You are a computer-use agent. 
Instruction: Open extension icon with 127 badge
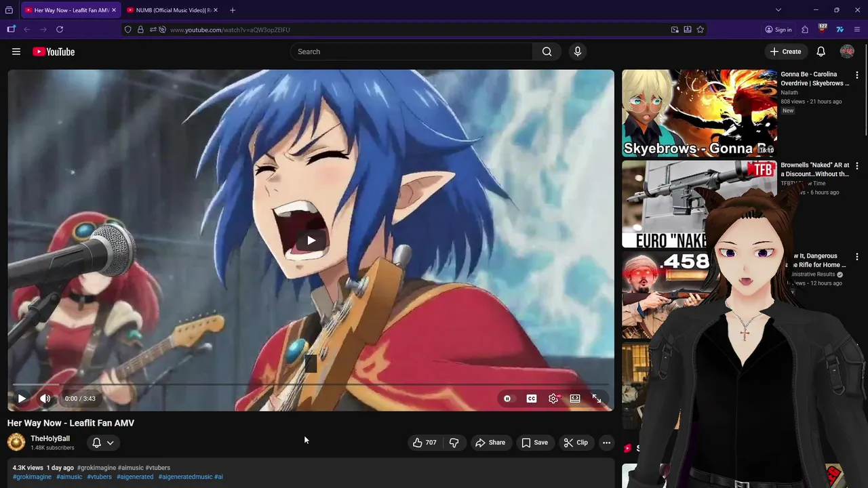pyautogui.click(x=823, y=29)
